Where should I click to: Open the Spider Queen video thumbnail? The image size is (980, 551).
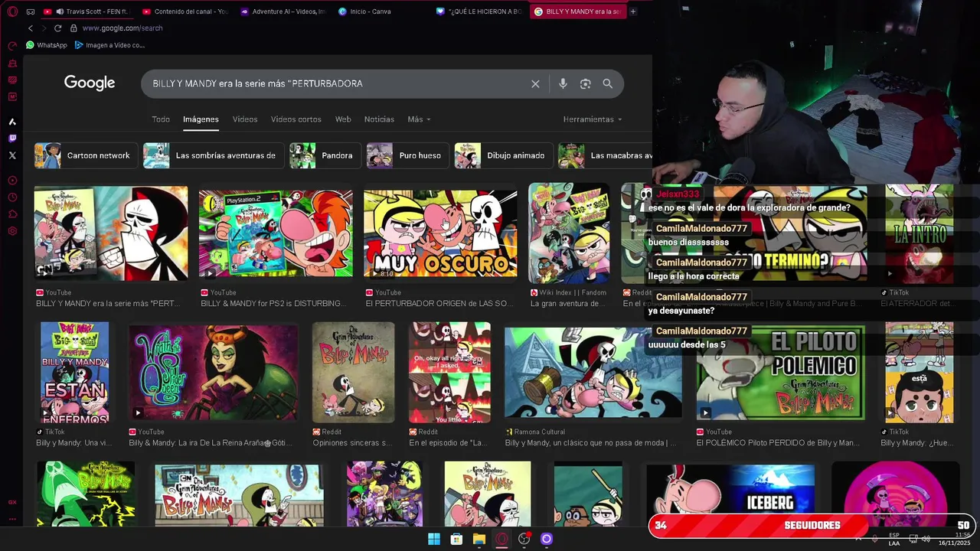click(213, 373)
